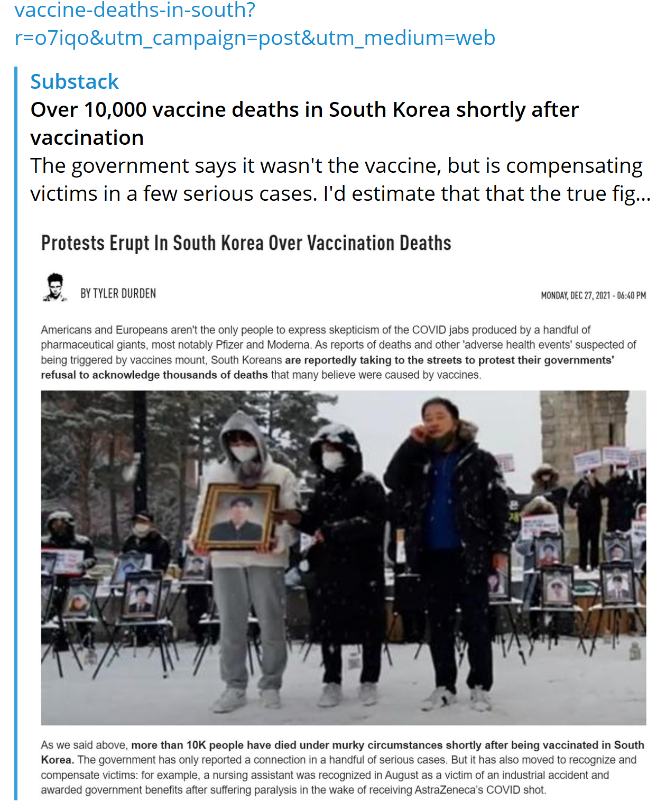Click the 'Protests Erupt In South Korea' headline
The width and height of the screenshot is (666, 812).
(246, 243)
